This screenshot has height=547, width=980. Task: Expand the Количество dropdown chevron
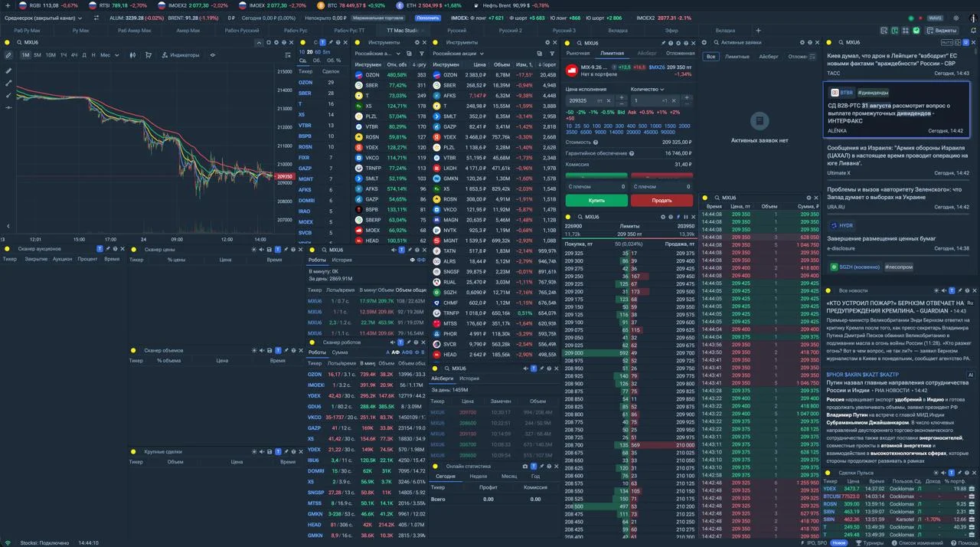click(x=663, y=89)
